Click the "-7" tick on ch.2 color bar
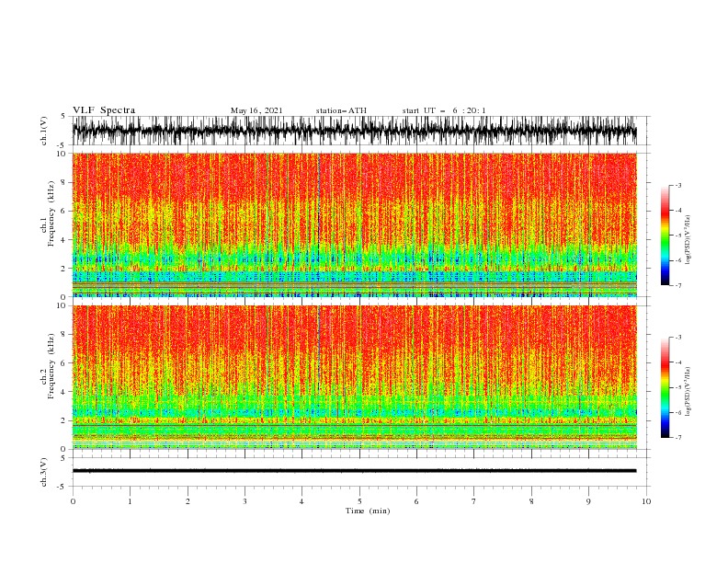The width and height of the screenshot is (728, 563). click(x=678, y=438)
